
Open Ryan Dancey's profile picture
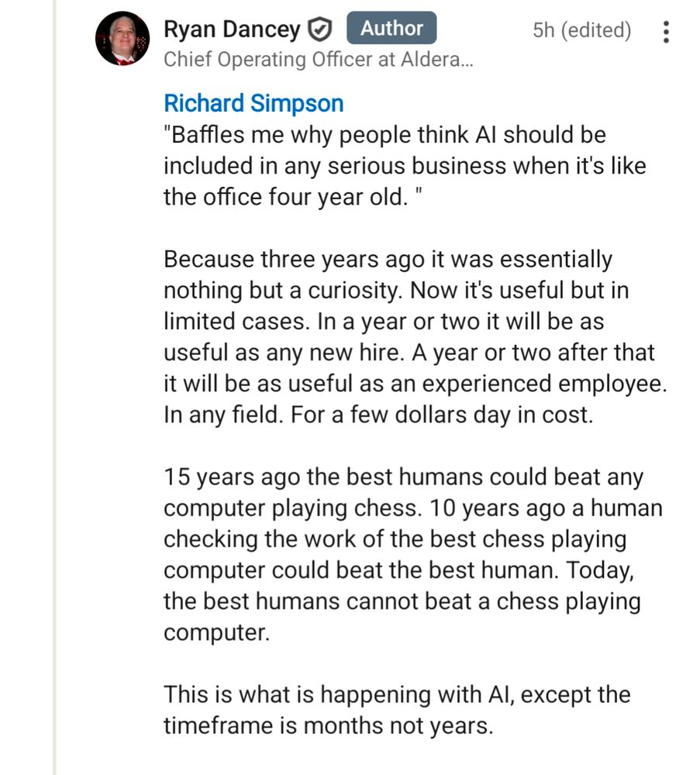point(122,39)
